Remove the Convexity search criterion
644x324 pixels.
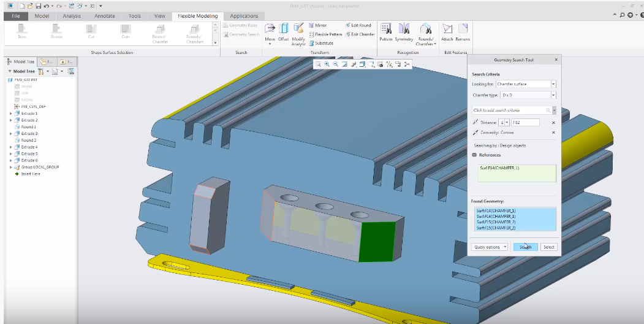point(553,133)
